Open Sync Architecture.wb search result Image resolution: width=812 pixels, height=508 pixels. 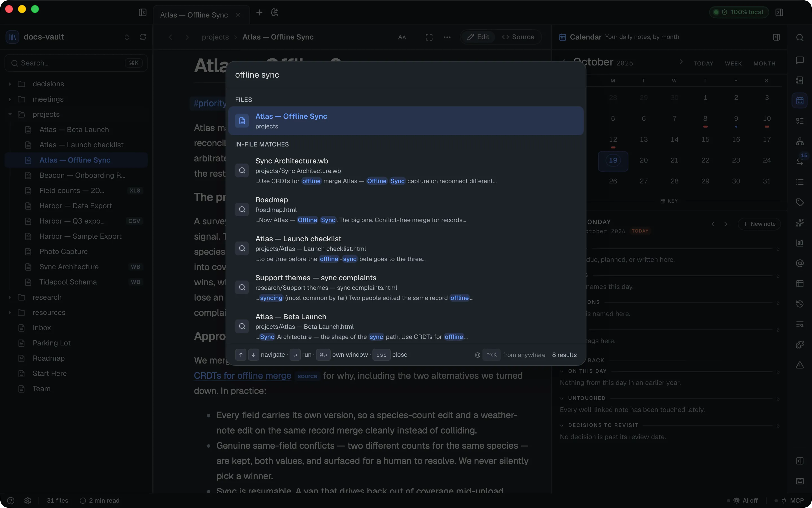[x=406, y=171]
